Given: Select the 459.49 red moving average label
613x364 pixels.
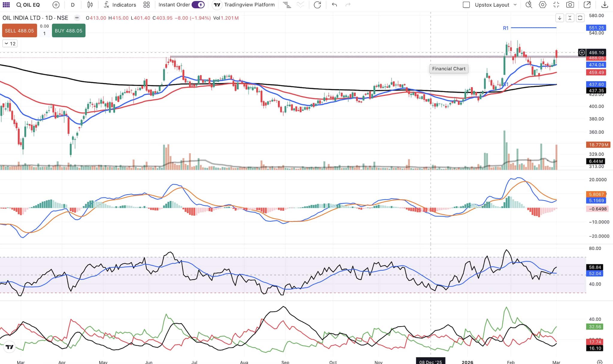Looking at the screenshot, I should click(596, 72).
